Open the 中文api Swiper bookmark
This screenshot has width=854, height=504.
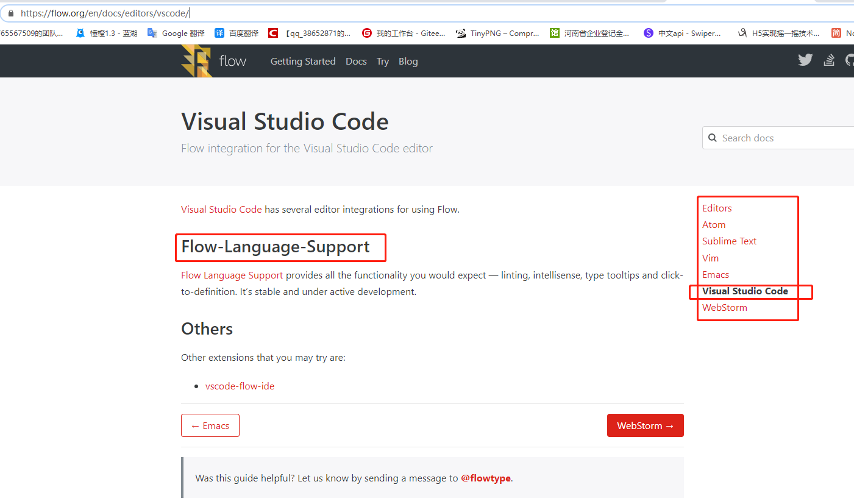point(682,34)
